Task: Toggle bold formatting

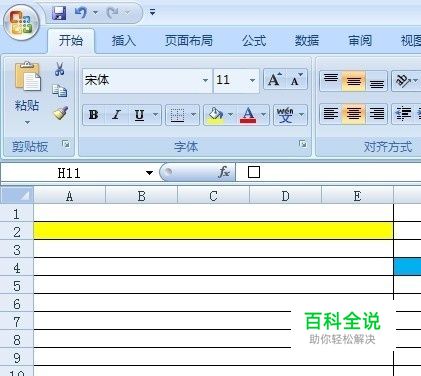Action: (x=94, y=115)
